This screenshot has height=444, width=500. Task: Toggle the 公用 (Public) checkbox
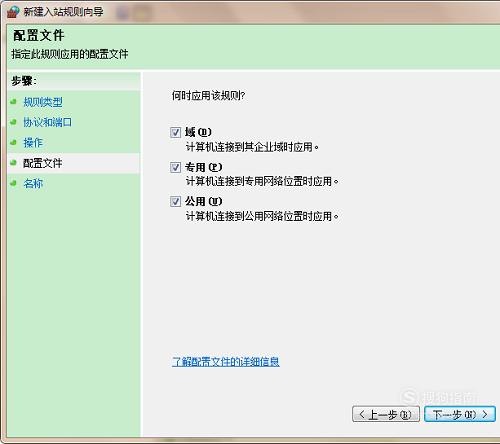[175, 201]
